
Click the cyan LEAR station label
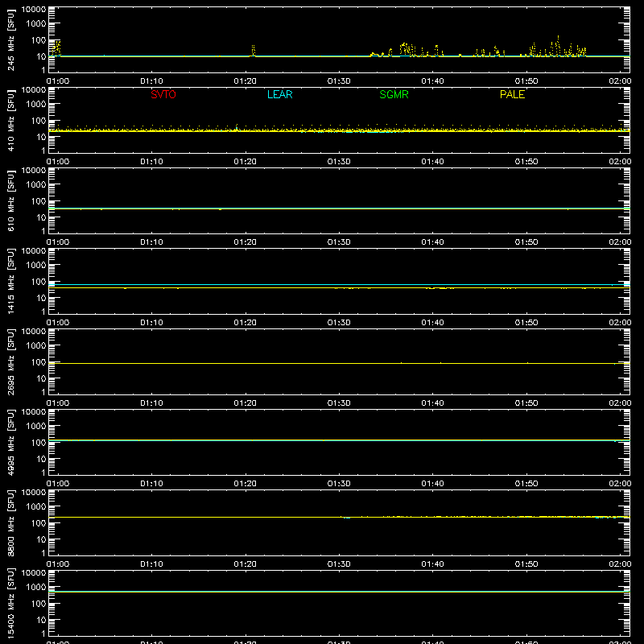tap(279, 94)
